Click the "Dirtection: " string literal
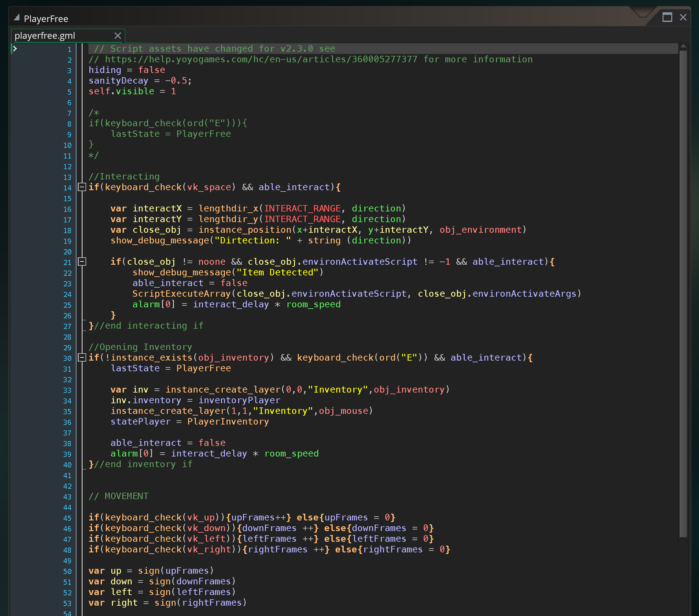This screenshot has height=616, width=699. pyautogui.click(x=253, y=241)
